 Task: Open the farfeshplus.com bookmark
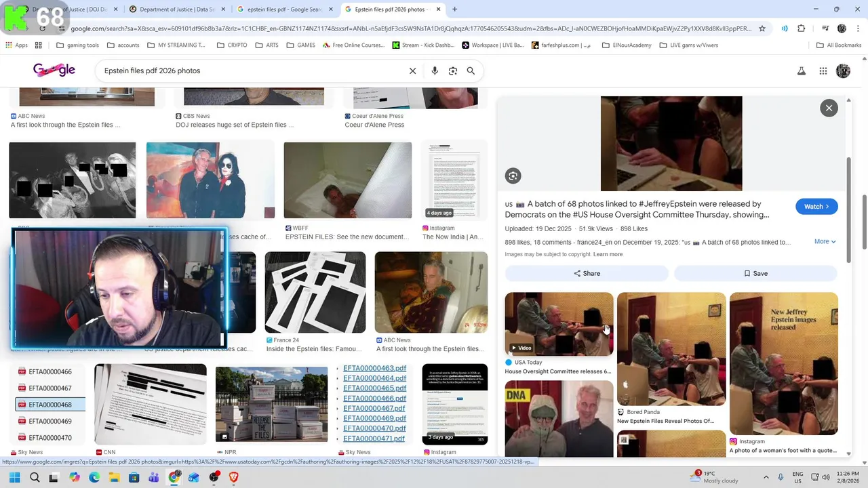coord(561,45)
